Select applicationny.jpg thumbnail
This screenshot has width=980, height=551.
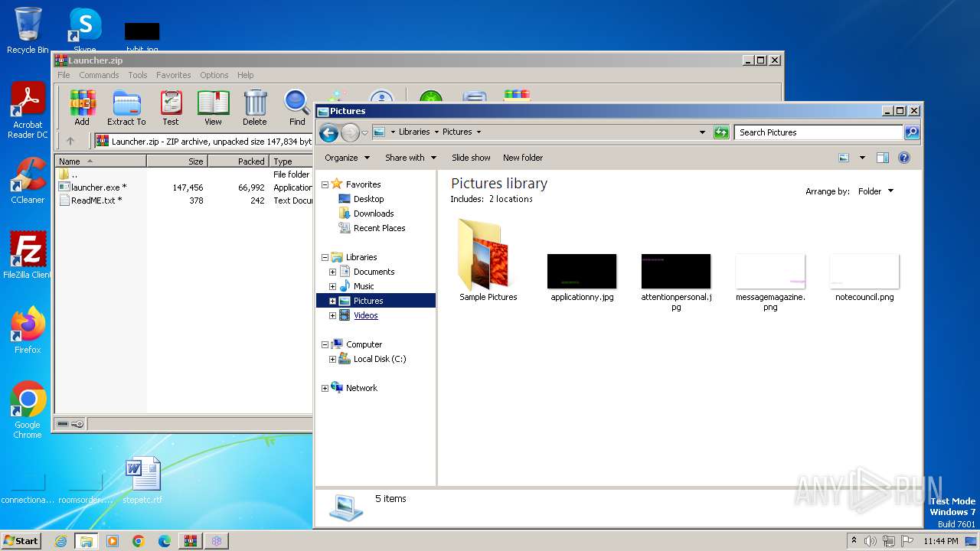click(x=582, y=277)
